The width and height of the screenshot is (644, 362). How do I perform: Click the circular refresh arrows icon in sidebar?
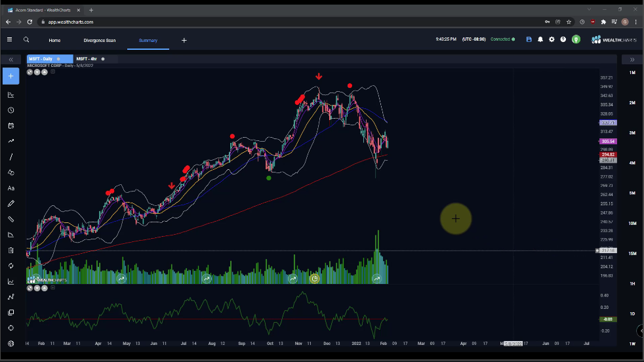point(11,266)
